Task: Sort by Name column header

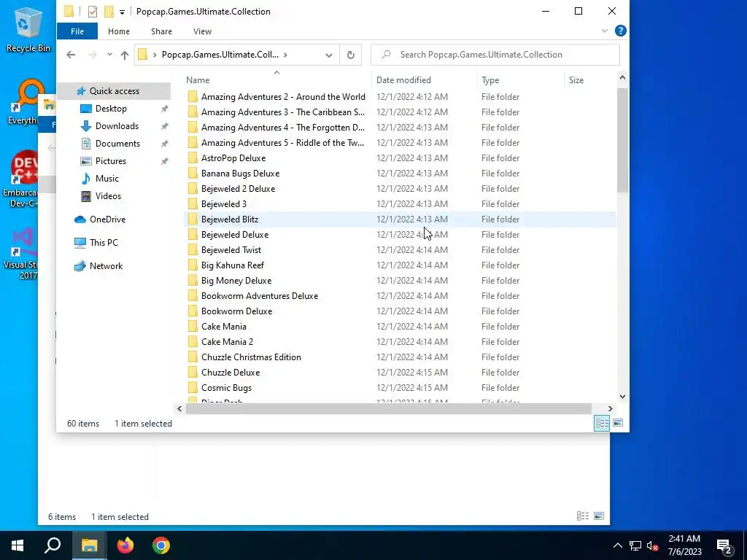Action: pyautogui.click(x=276, y=80)
